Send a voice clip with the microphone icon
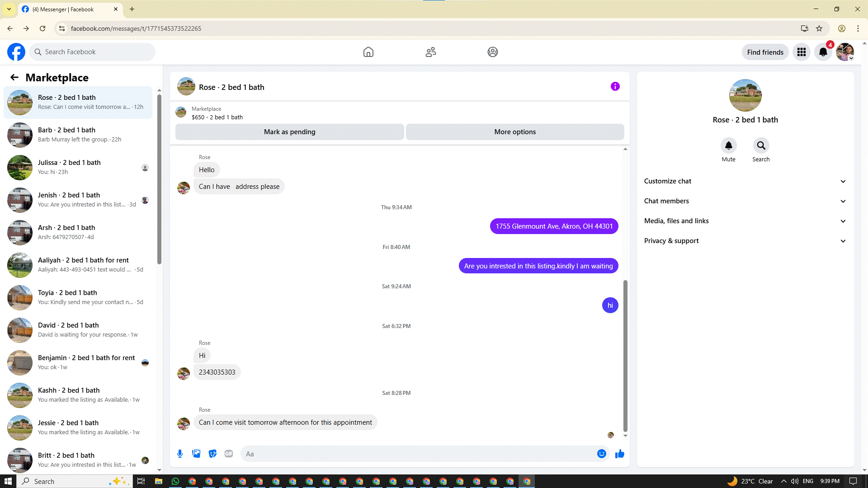 point(180,454)
